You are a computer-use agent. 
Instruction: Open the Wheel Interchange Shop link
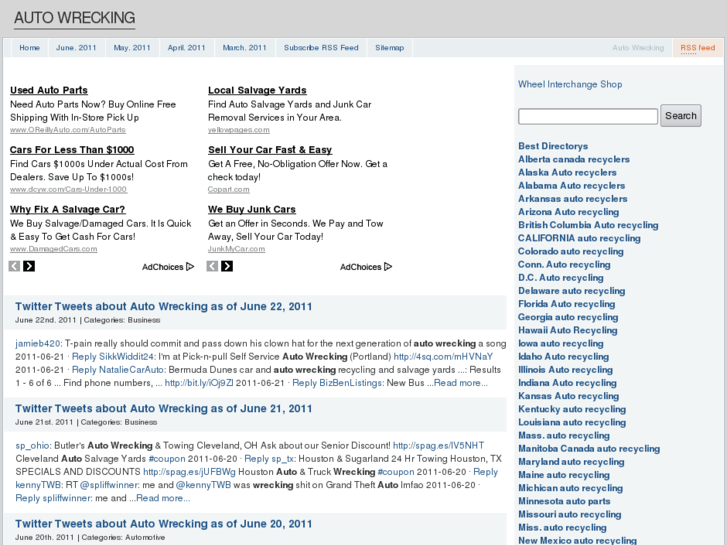[x=570, y=84]
